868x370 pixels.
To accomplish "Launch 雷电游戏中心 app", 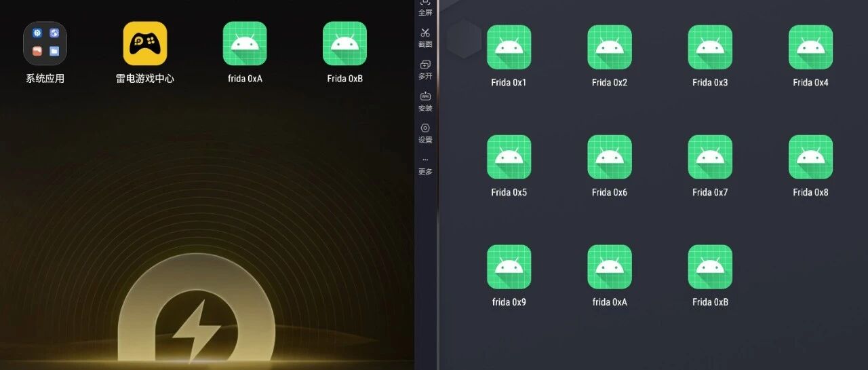I will point(145,43).
